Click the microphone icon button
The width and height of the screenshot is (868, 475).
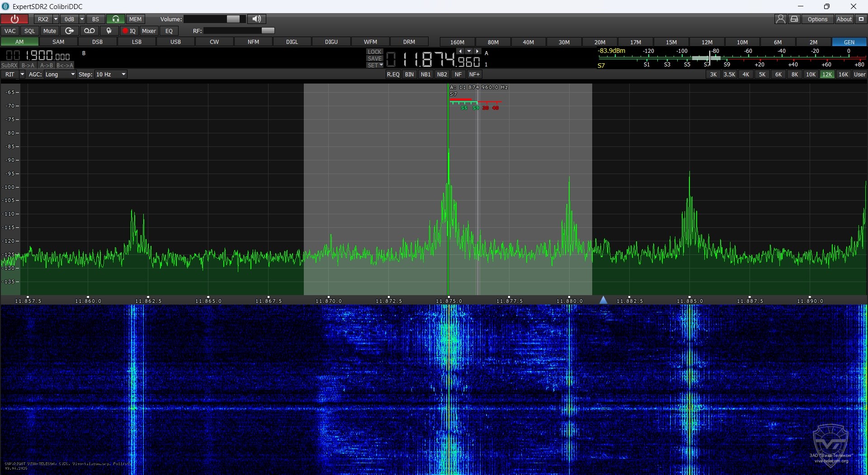tap(109, 31)
